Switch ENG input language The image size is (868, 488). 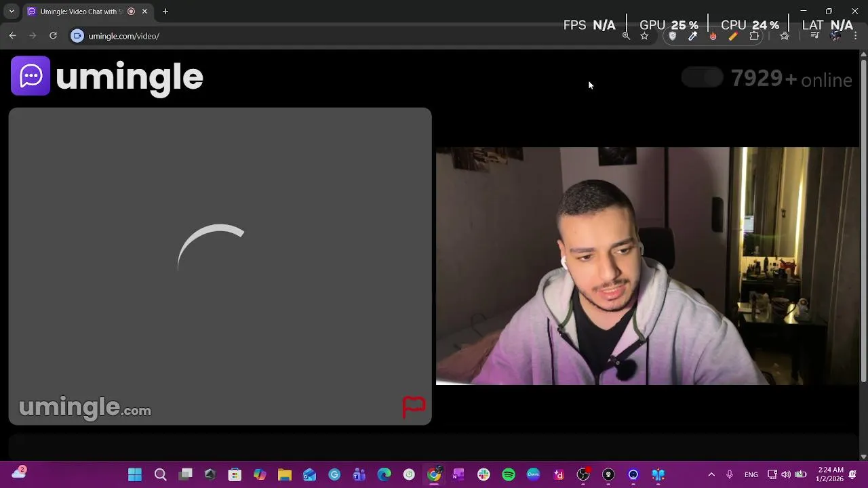[x=751, y=474]
